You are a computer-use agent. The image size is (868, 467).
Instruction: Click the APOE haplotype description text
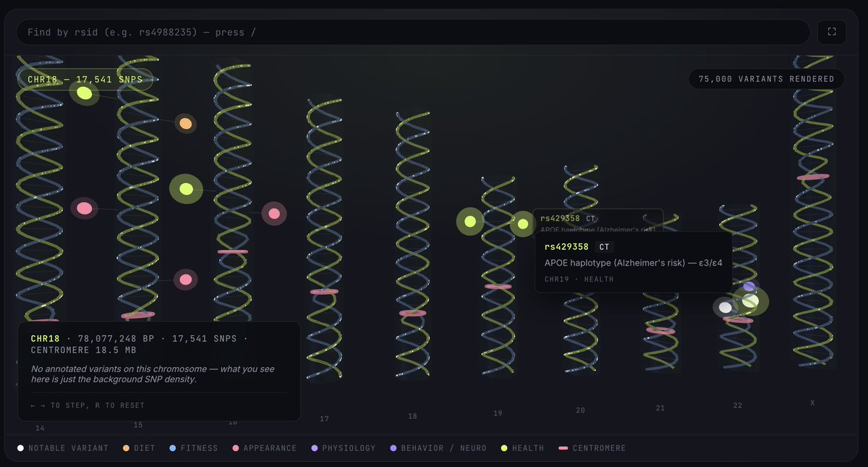(x=633, y=263)
